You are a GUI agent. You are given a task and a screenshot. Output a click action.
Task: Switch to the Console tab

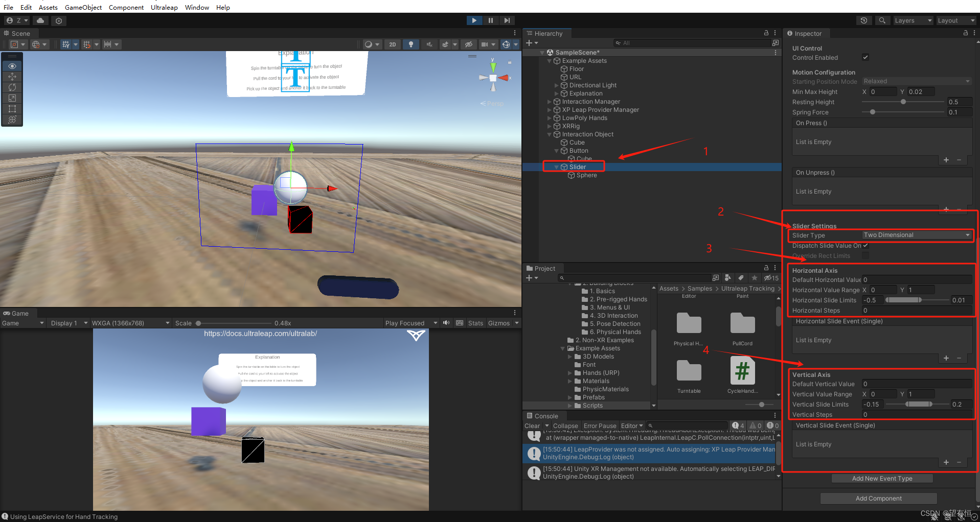click(x=542, y=416)
